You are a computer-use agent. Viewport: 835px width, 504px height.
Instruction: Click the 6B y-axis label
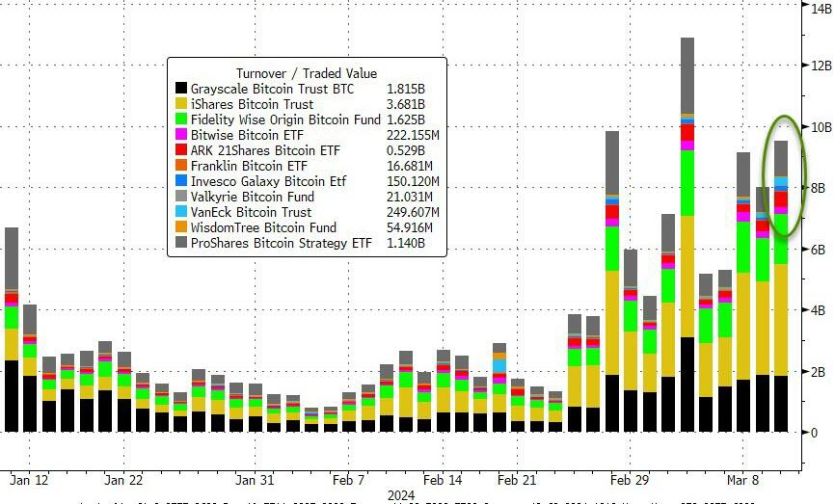(x=818, y=250)
